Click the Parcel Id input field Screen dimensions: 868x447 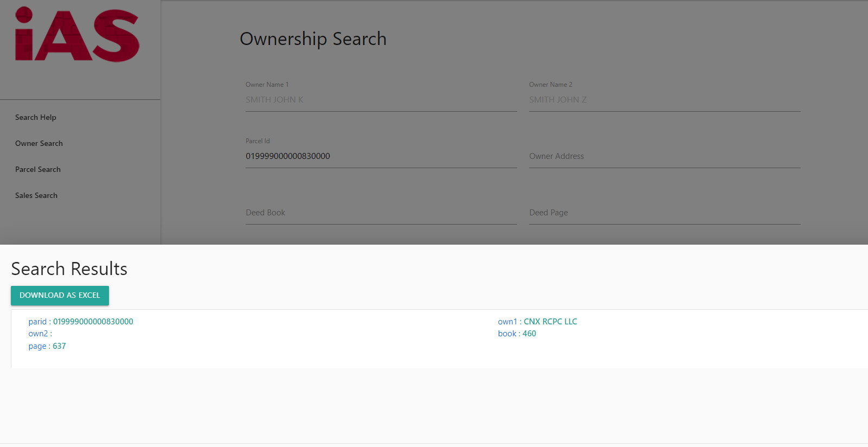[x=381, y=156]
